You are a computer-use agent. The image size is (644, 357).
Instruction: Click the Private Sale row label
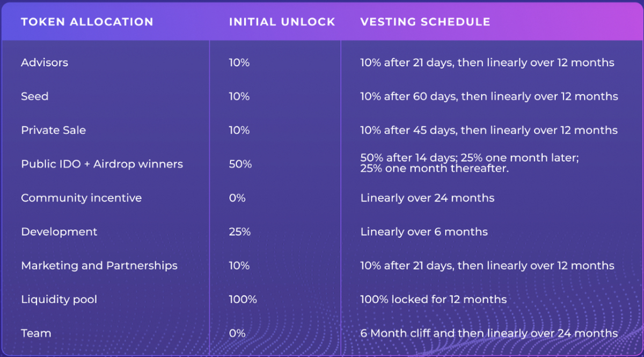(53, 130)
